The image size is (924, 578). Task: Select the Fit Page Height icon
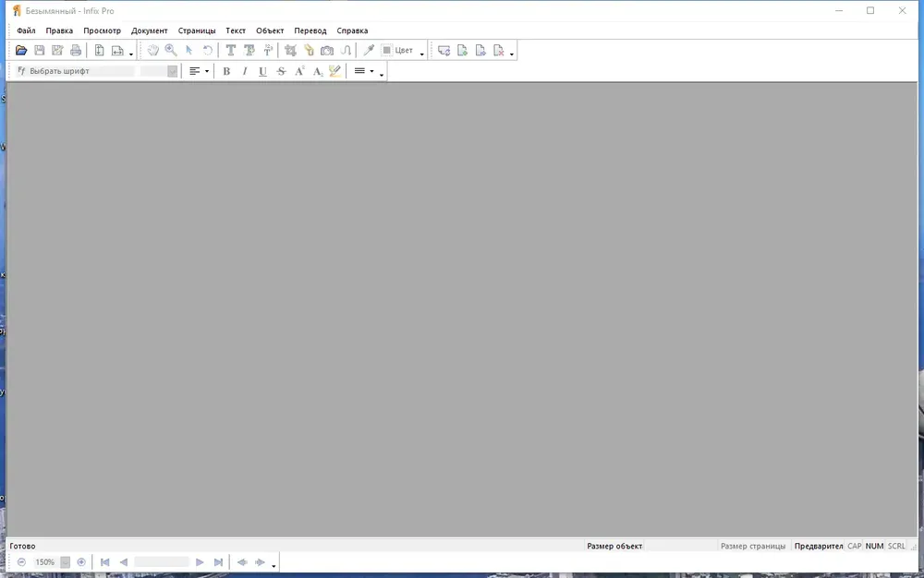pyautogui.click(x=99, y=51)
